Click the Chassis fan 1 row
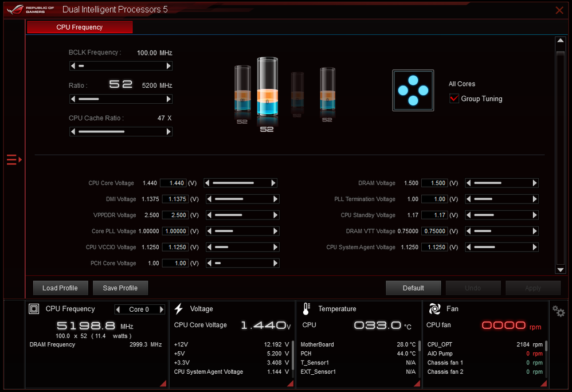The height and width of the screenshot is (392, 572). (485, 362)
